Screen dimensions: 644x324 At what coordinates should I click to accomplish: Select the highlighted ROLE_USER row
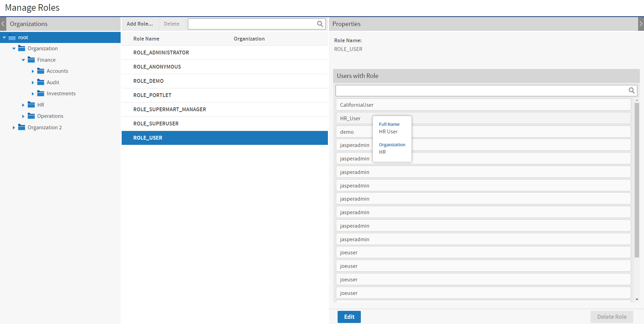coord(225,138)
